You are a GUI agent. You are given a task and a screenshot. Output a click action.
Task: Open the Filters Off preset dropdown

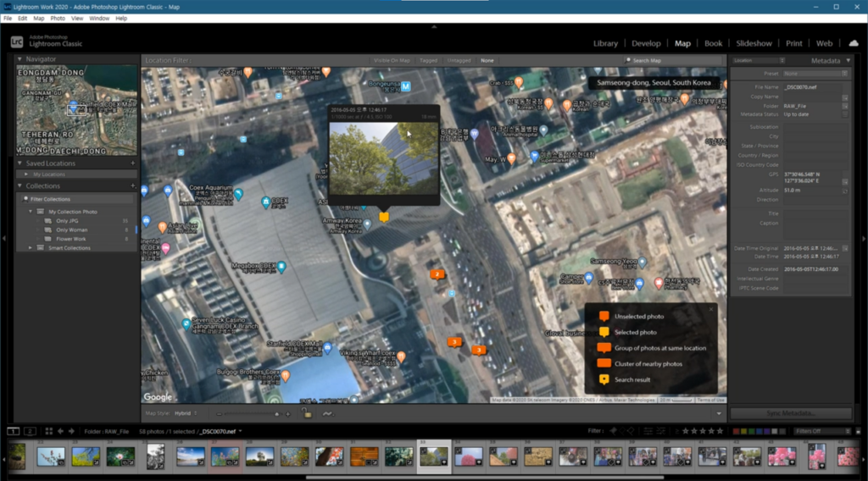[822, 431]
